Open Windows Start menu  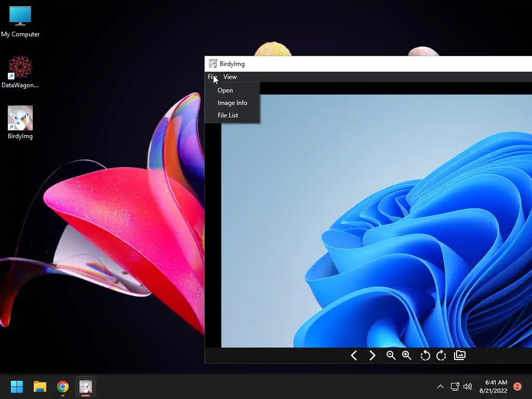17,387
